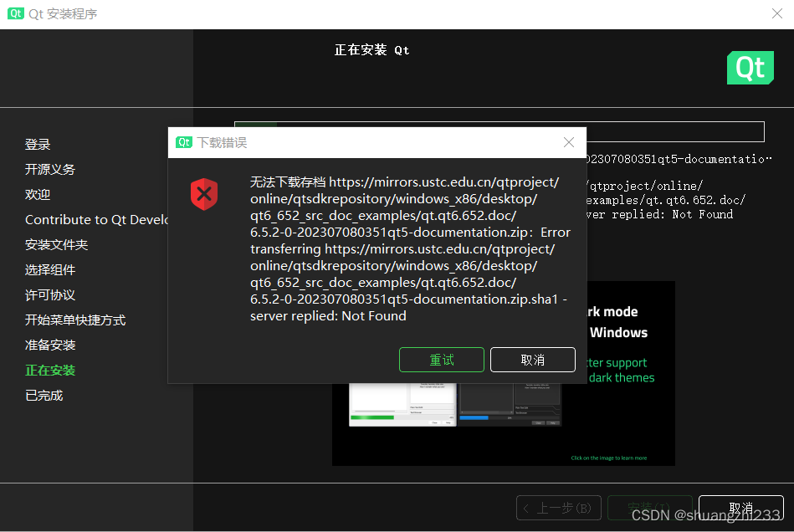The height and width of the screenshot is (532, 794).
Task: Click the error message text in dialog
Action: (410, 248)
